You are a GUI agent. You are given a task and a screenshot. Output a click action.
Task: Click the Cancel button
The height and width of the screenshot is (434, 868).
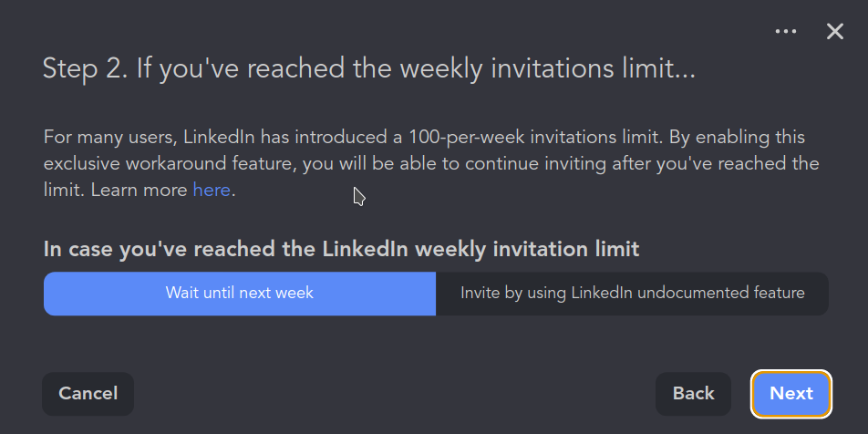point(88,394)
